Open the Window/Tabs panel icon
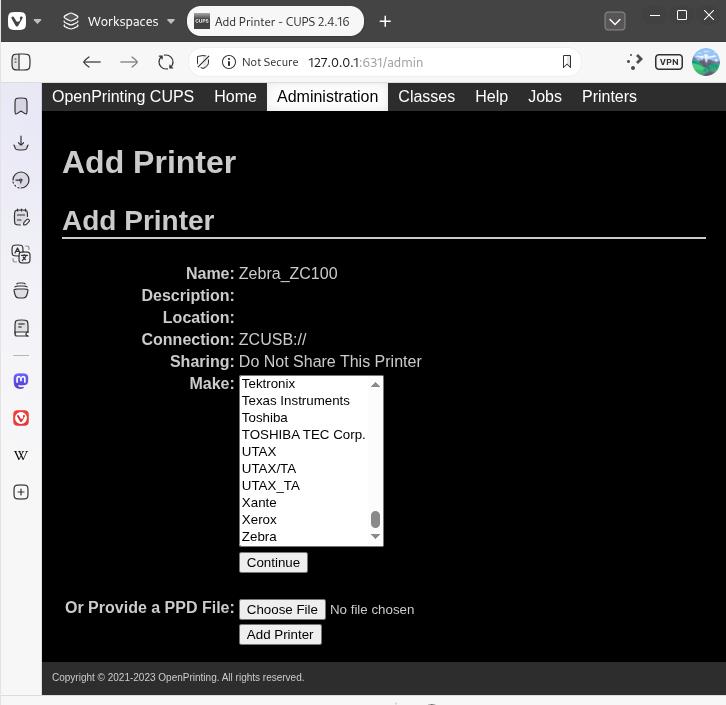Viewport: 726px width, 705px height. tap(21, 291)
